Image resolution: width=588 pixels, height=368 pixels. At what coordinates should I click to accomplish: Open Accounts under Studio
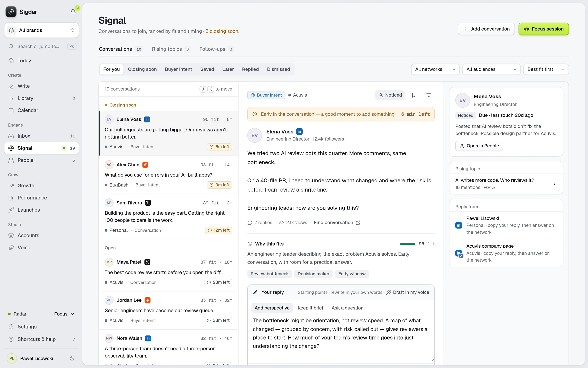tap(41, 235)
